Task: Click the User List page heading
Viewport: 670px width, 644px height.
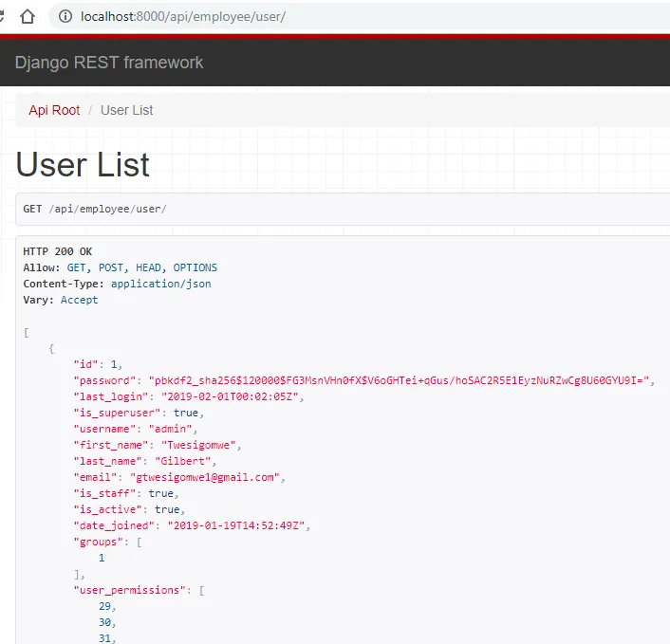Action: click(x=83, y=164)
